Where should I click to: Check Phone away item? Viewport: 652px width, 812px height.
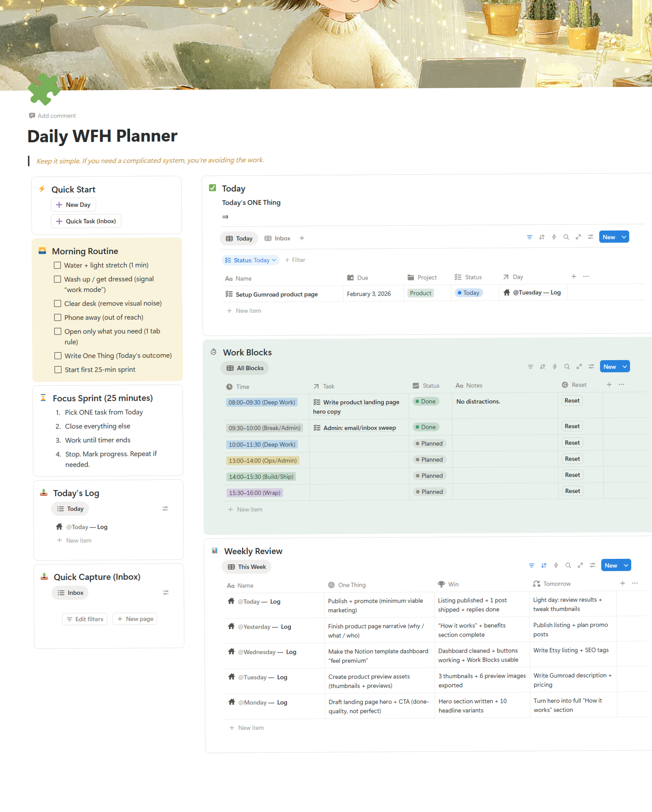click(x=57, y=317)
